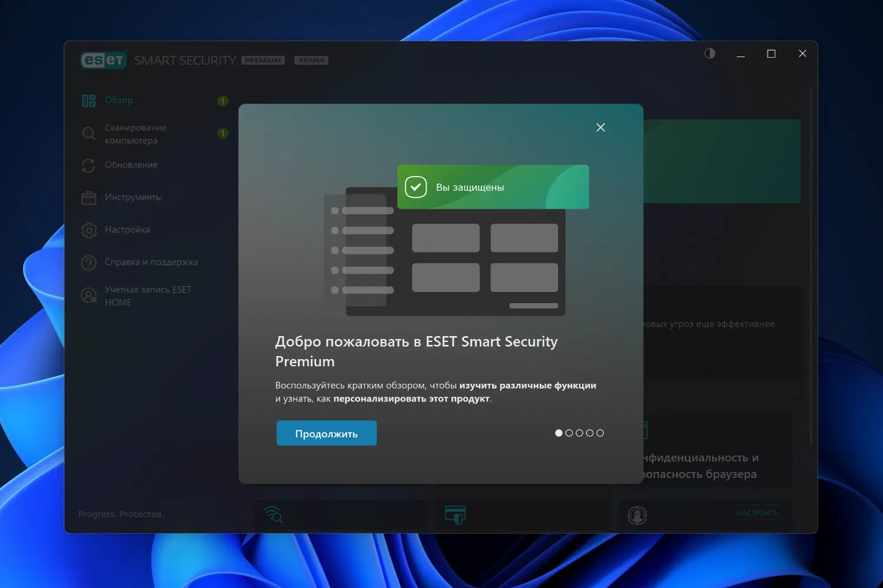883x588 pixels.
Task: Click the main window vertical scrollbar
Action: (811, 267)
